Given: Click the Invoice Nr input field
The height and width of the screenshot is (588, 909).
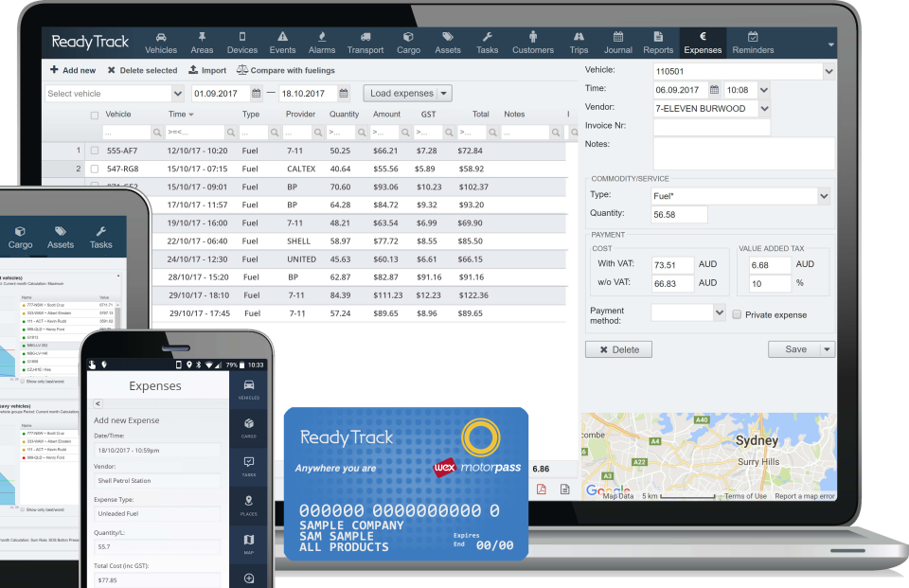Looking at the screenshot, I should click(x=712, y=127).
